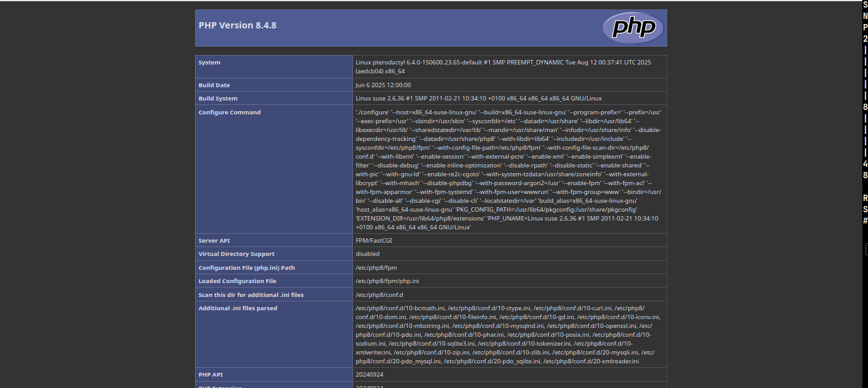
Task: Select the Configuration File (php.ini) Path label
Action: tap(246, 267)
